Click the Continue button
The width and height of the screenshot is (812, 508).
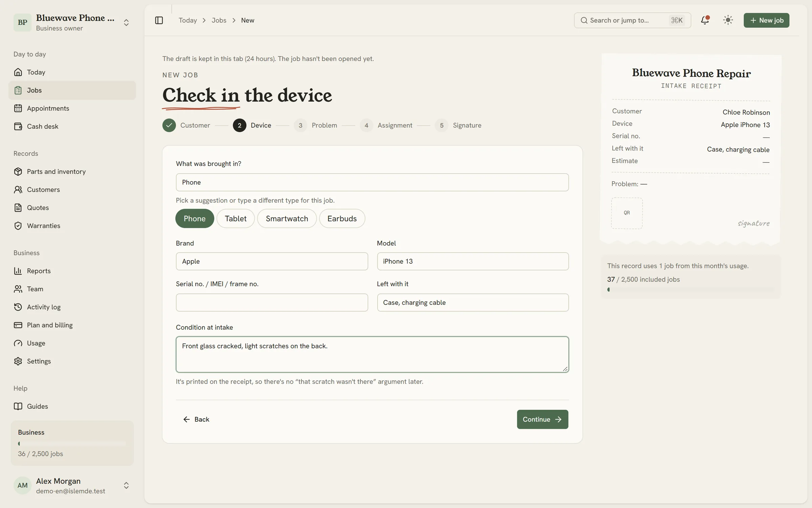(x=542, y=419)
